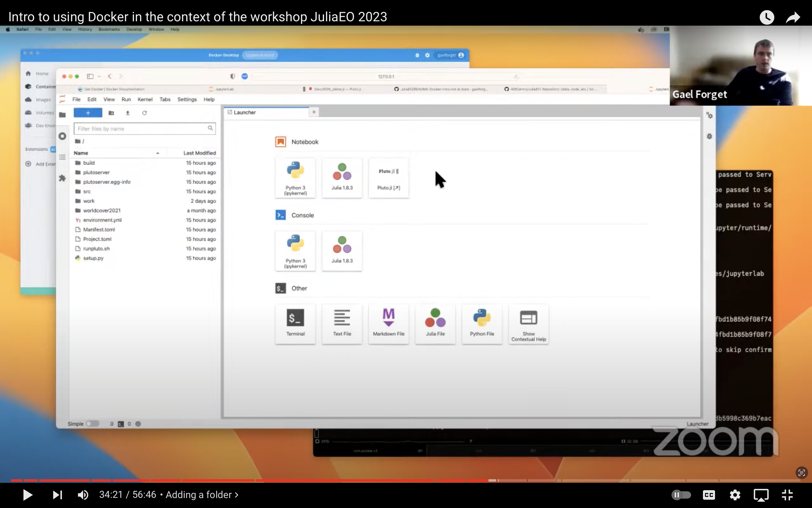
Task: Toggle Simple interface mode switch
Action: click(x=92, y=424)
